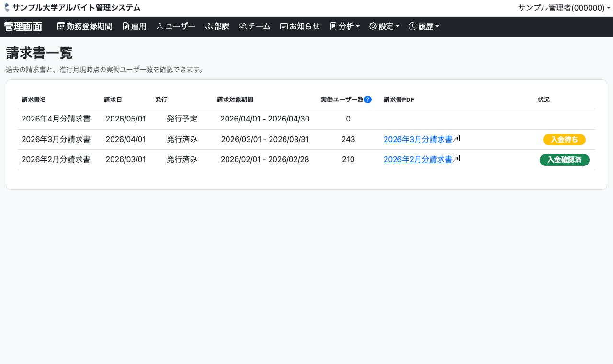Open the サンプル管理者(000000) account menu
The image size is (613, 364).
coord(564,8)
